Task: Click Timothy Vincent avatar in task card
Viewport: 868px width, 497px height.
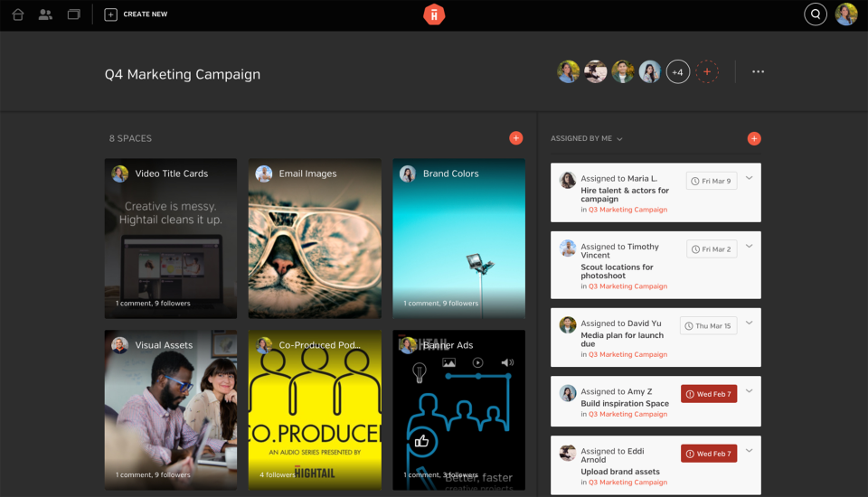Action: coord(568,248)
